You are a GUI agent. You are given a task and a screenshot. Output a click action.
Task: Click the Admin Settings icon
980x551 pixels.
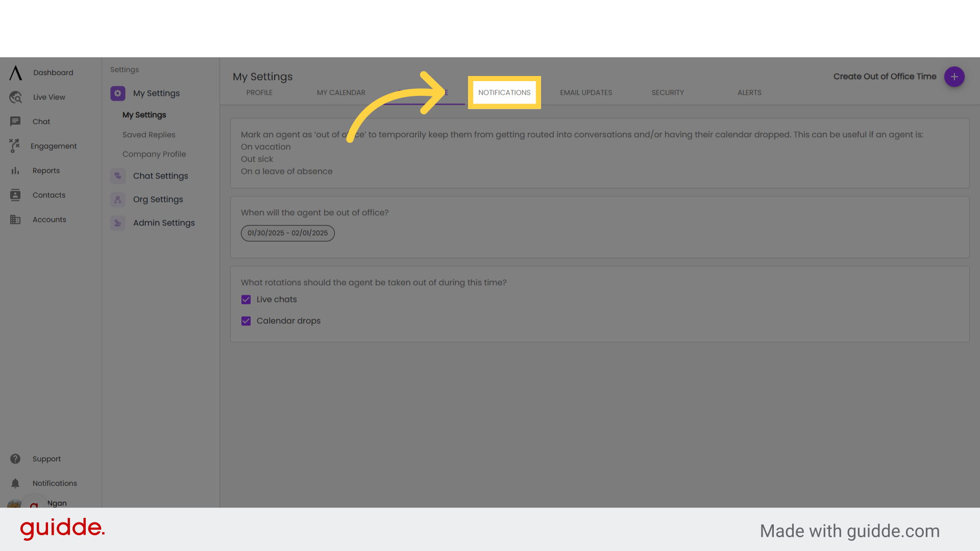(118, 223)
